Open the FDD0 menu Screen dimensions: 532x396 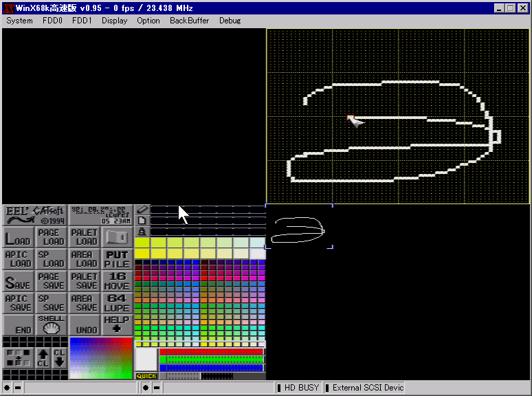(52, 21)
